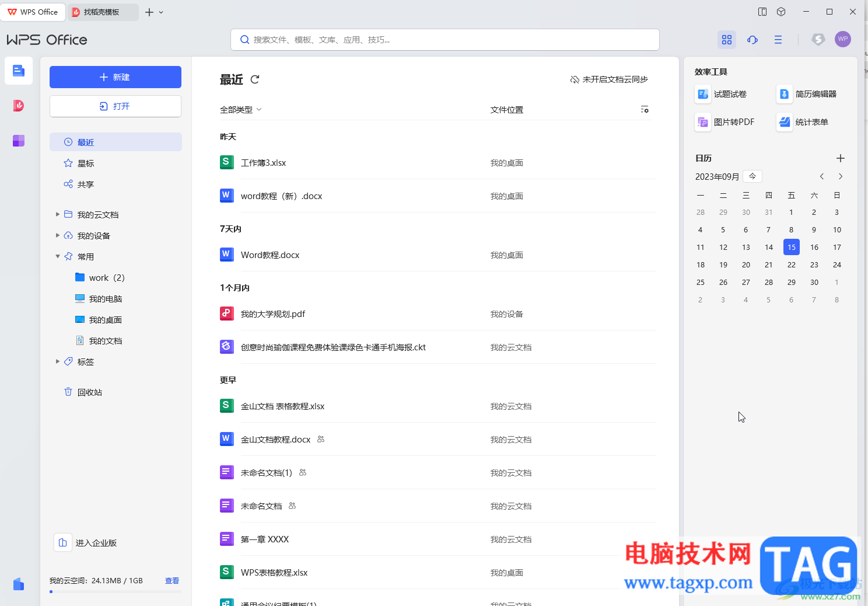
Task: Click the search input field
Action: pos(445,40)
